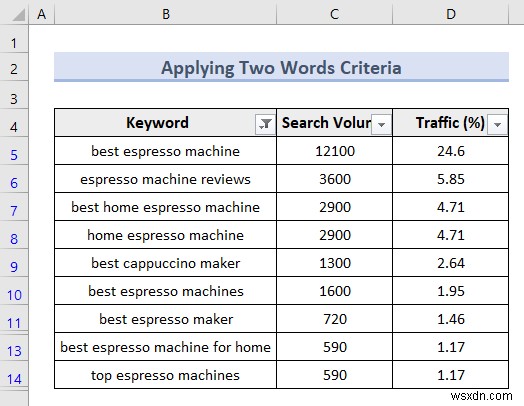The image size is (524, 406).
Task: Select traffic cell 4.71 in row 7
Action: 450,207
